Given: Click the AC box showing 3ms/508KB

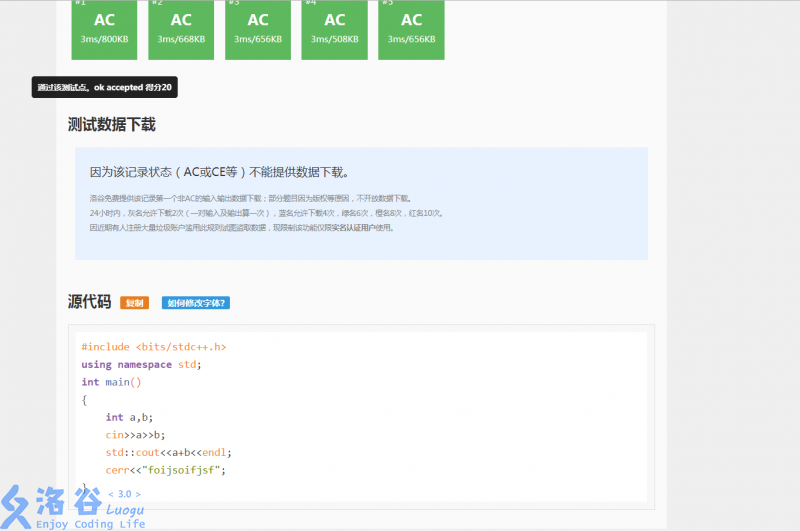Looking at the screenshot, I should [x=334, y=28].
